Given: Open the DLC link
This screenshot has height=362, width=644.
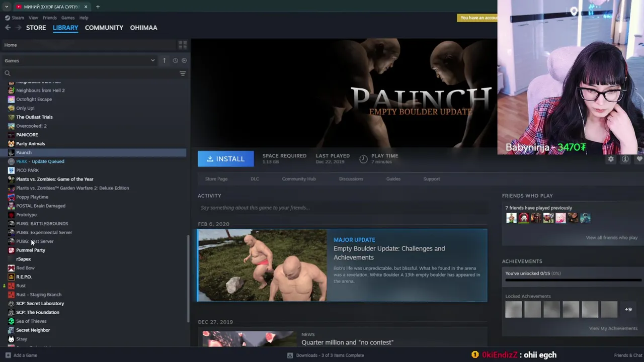Looking at the screenshot, I should (x=255, y=179).
